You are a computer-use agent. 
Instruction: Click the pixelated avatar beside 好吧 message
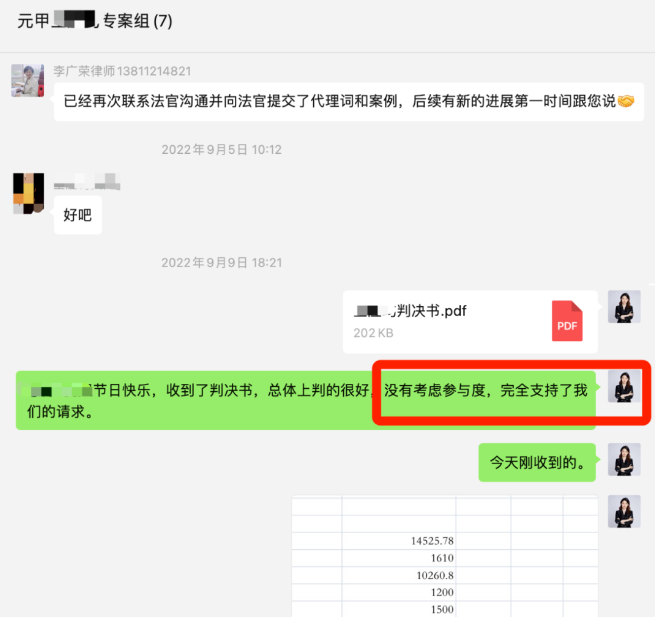(x=28, y=193)
